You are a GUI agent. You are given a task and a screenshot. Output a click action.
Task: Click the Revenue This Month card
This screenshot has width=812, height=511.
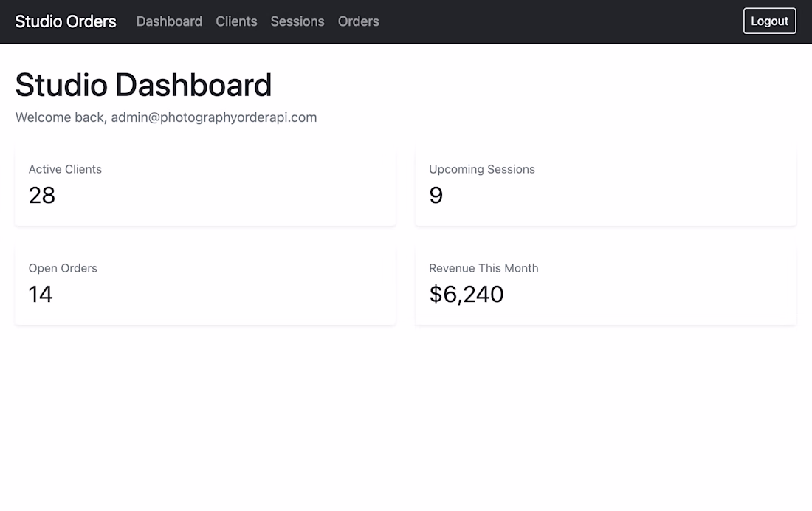click(x=605, y=286)
